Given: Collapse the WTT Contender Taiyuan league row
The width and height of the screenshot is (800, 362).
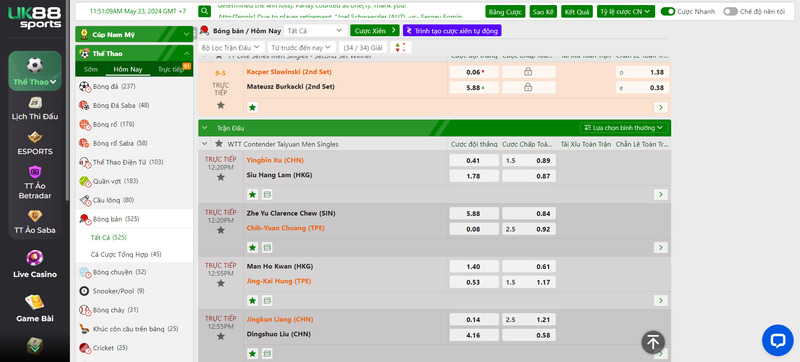Looking at the screenshot, I should click(205, 144).
